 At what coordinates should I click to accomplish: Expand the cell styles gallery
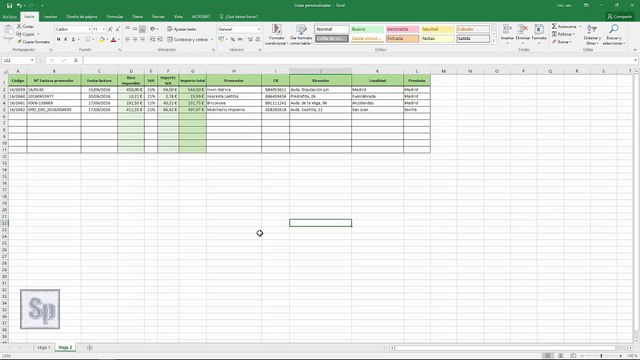click(494, 41)
